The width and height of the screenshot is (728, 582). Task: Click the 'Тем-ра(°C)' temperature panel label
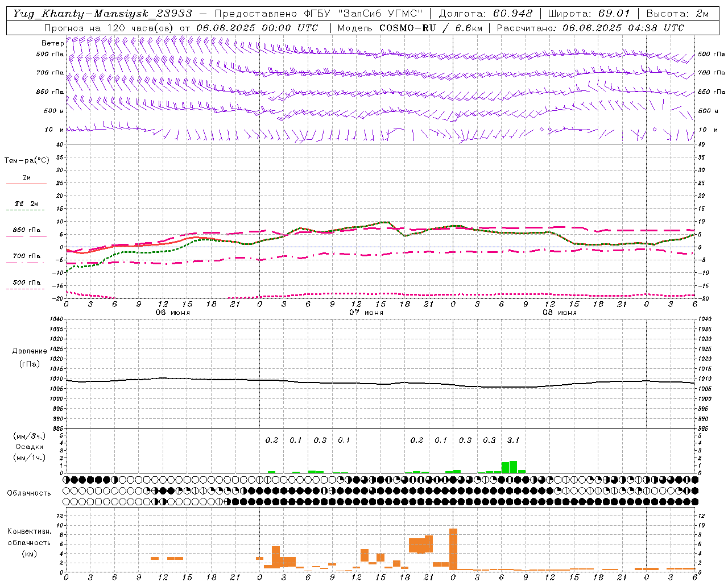(27, 161)
